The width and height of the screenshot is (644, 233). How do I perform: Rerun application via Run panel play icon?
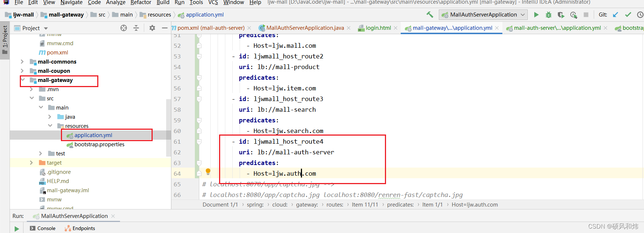tap(17, 229)
